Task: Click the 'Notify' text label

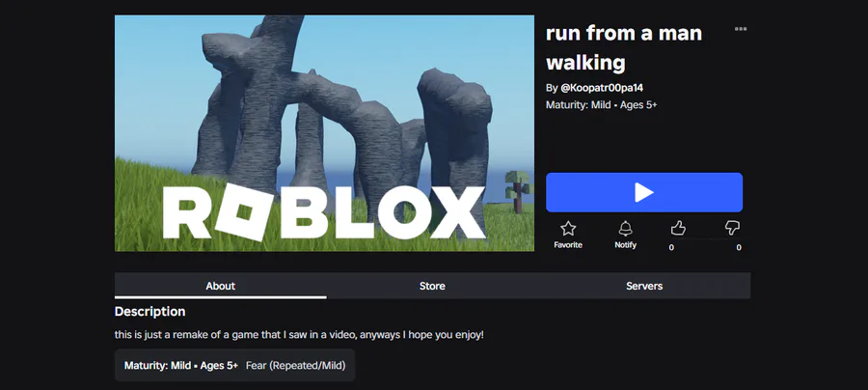Action: (x=626, y=245)
